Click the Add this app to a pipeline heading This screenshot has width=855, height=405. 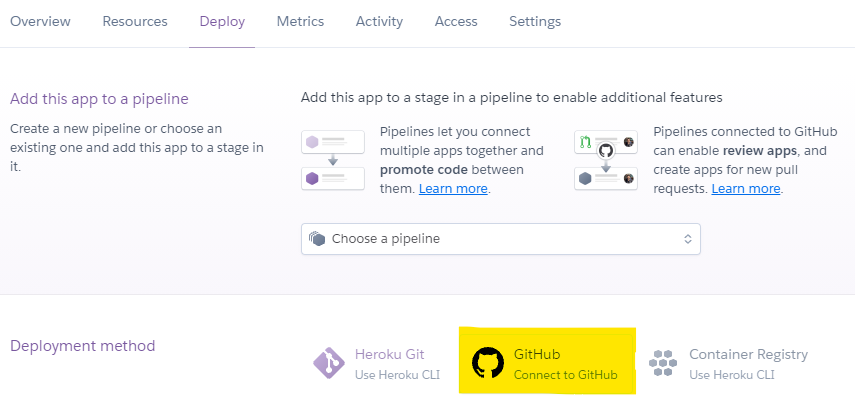pyautogui.click(x=99, y=99)
